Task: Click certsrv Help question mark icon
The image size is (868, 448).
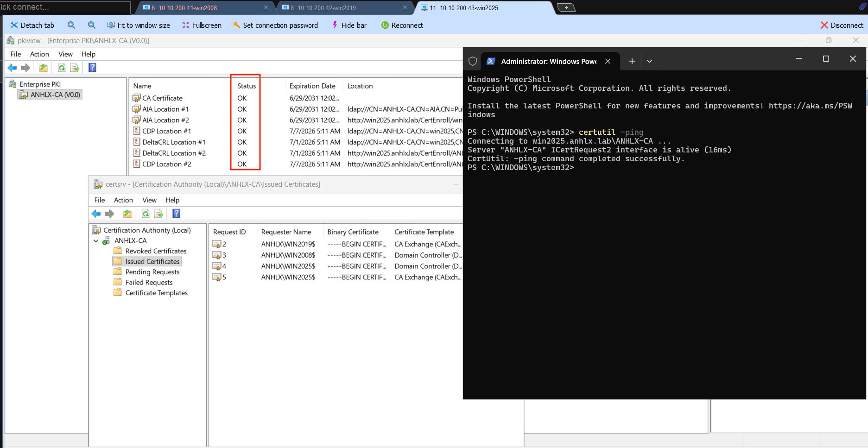Action: pos(176,214)
